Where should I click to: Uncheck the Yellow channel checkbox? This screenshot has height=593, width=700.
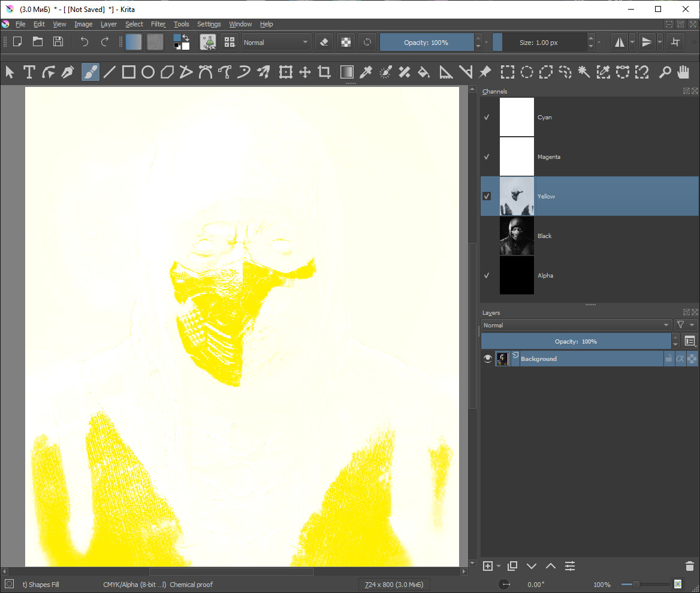click(487, 196)
